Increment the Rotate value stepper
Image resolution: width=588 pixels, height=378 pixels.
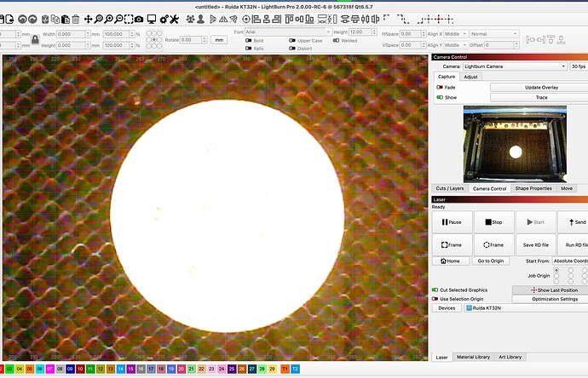tap(205, 37)
